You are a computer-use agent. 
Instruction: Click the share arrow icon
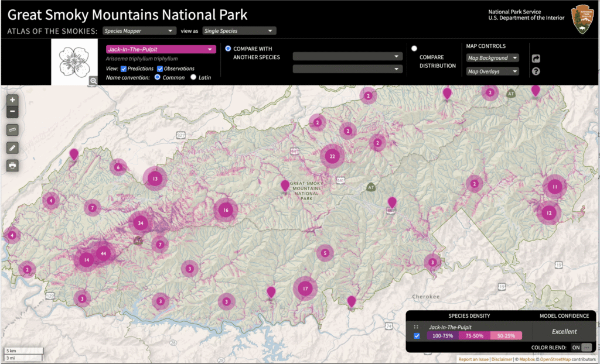pyautogui.click(x=536, y=59)
